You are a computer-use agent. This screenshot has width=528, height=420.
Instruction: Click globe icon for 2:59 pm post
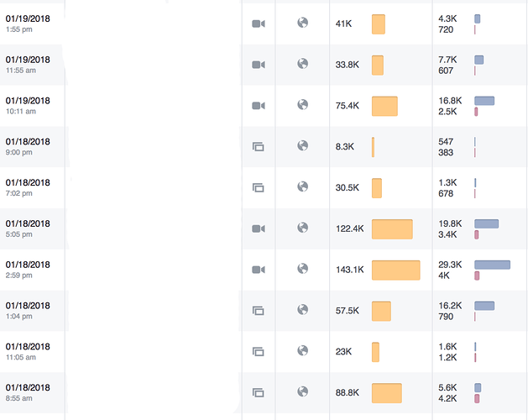[303, 269]
